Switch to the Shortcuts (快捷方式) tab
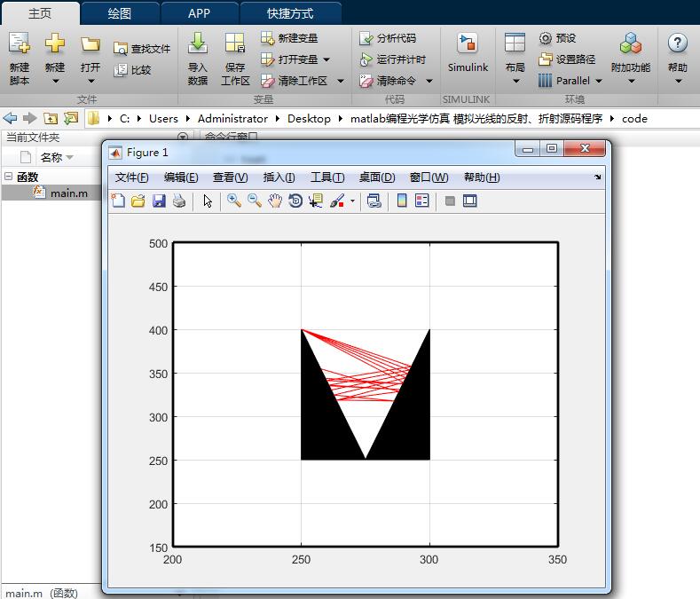The height and width of the screenshot is (599, 700). tap(290, 13)
